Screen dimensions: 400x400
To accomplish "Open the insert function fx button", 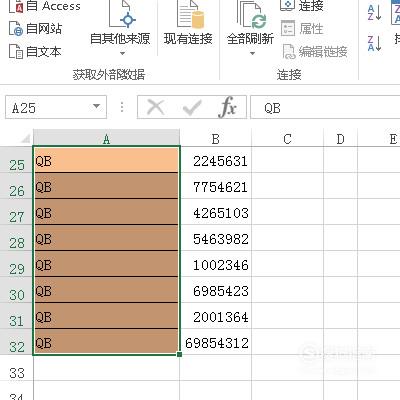I will pos(228,107).
